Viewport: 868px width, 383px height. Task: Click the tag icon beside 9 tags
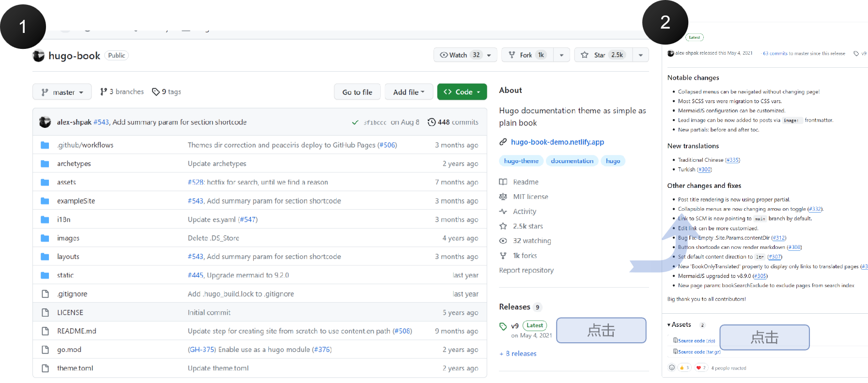point(156,92)
